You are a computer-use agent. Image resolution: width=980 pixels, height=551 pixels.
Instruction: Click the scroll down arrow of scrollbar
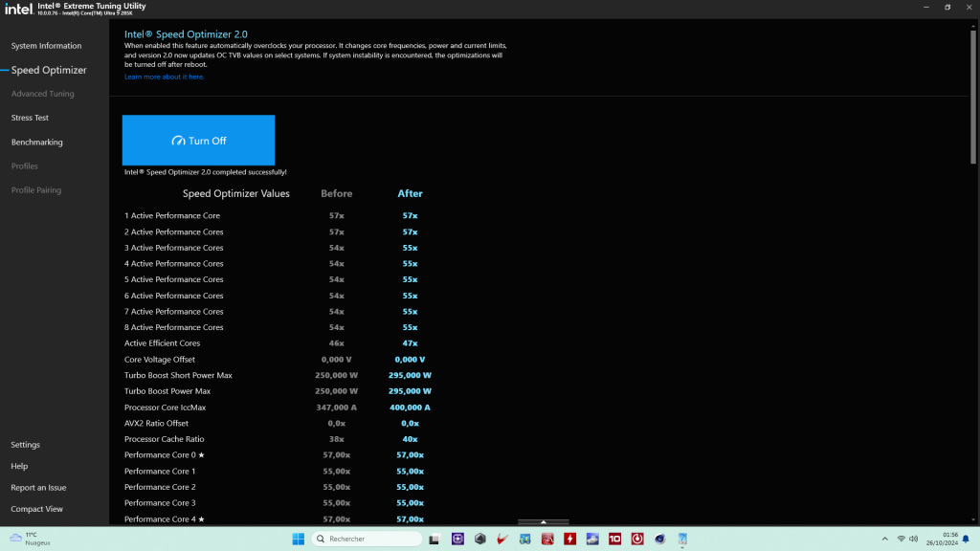point(973,519)
